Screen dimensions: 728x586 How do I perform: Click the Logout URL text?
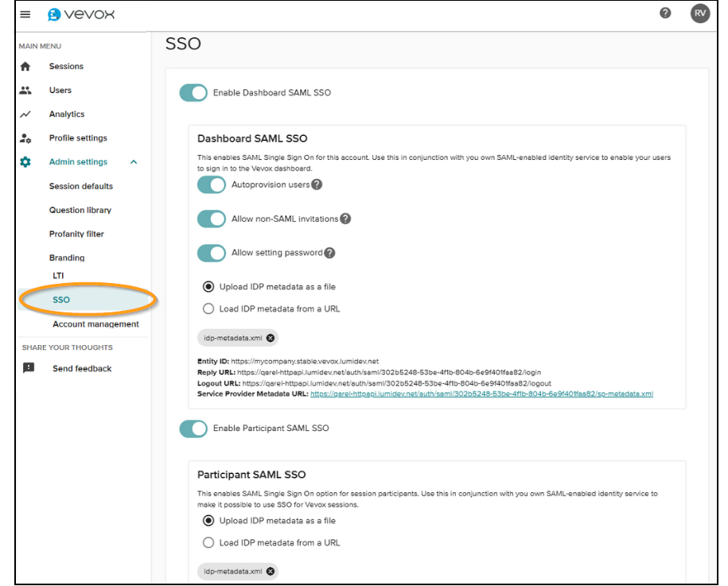396,383
